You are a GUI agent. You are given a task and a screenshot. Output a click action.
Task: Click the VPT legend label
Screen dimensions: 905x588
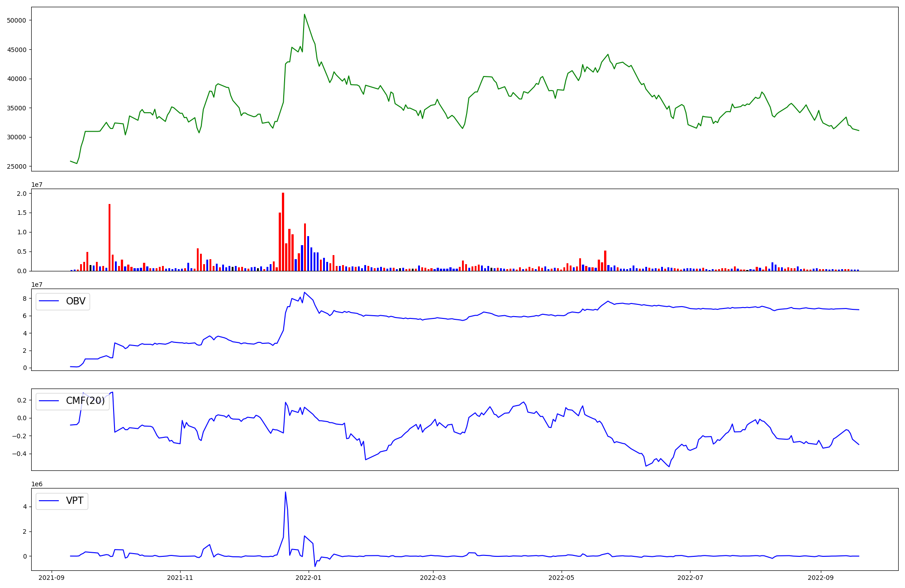pos(75,501)
